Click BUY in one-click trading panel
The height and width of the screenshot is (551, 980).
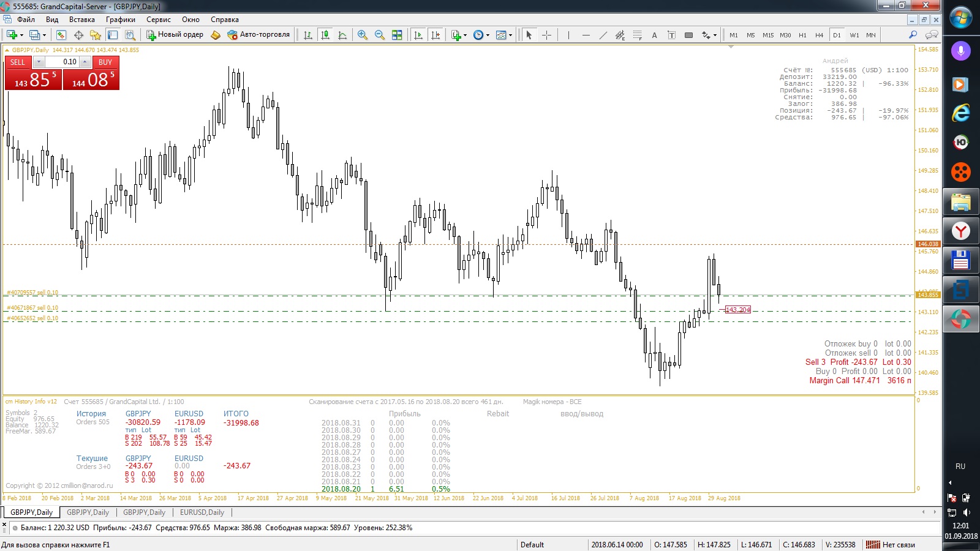coord(105,62)
